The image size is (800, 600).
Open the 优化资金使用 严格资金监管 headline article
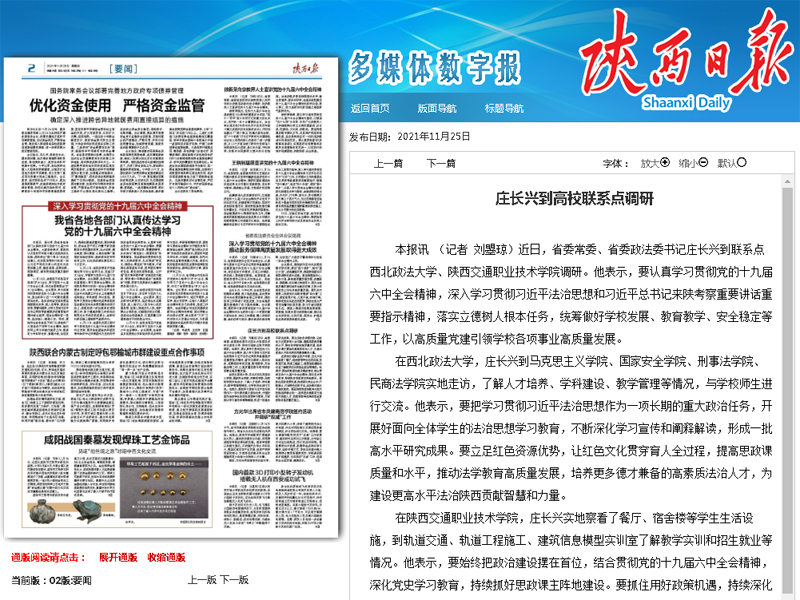[116, 104]
